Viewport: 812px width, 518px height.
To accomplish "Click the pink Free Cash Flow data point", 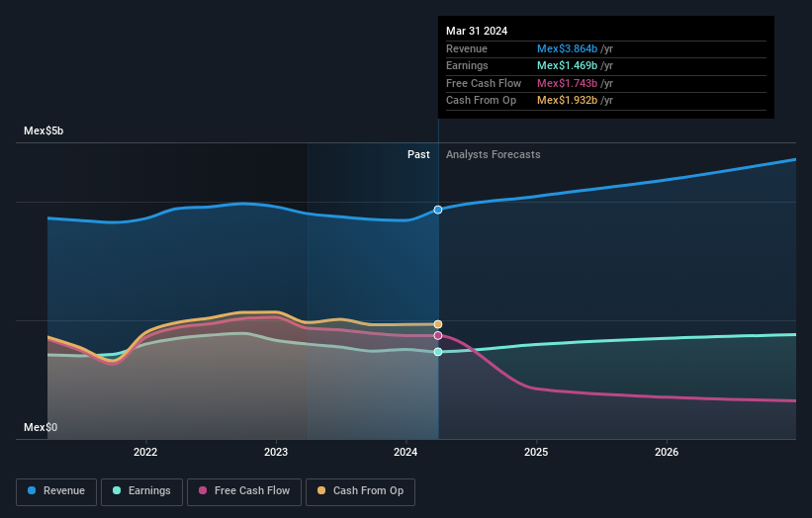I will tap(438, 336).
